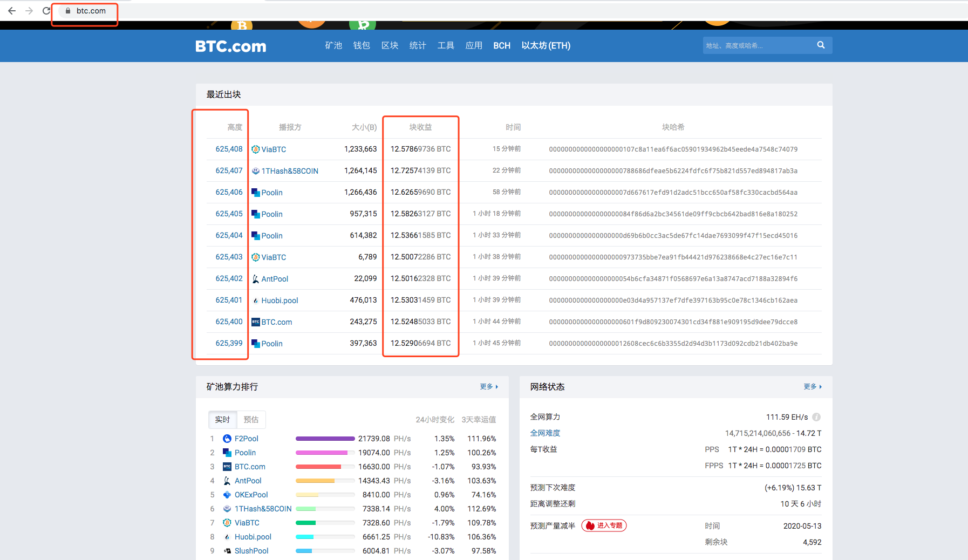Image resolution: width=968 pixels, height=560 pixels.
Task: Click Poolin icon in block 625,399 row
Action: tap(256, 344)
